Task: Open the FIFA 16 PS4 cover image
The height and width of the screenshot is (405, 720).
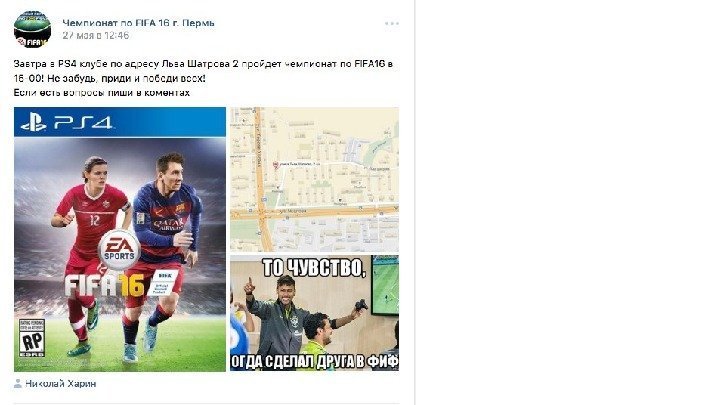Action: (120, 239)
